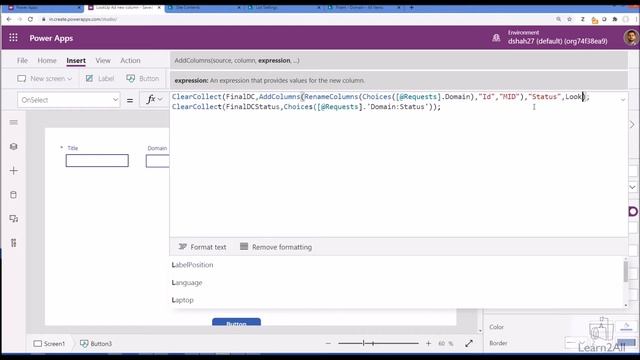
Task: Collapse the formula bar chevron
Action: click(x=623, y=100)
